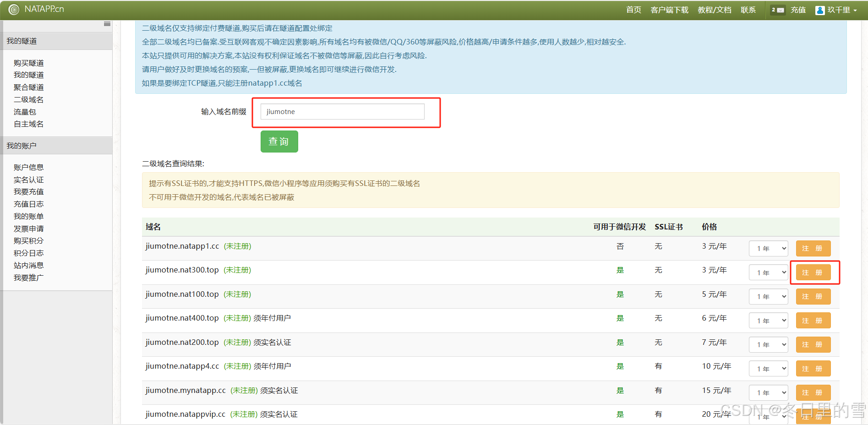Image resolution: width=868 pixels, height=425 pixels.
Task: Open 发票申请 in the sidebar
Action: 29,229
